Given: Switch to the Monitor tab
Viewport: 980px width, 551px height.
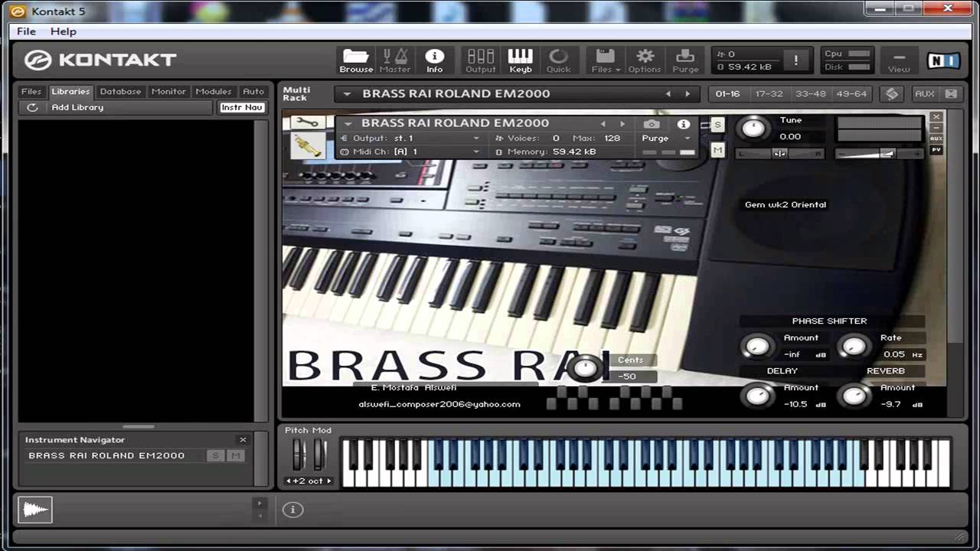Looking at the screenshot, I should 168,91.
